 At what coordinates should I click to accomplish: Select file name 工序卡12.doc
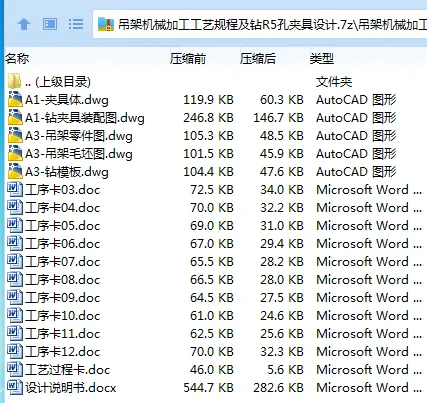[62, 352]
